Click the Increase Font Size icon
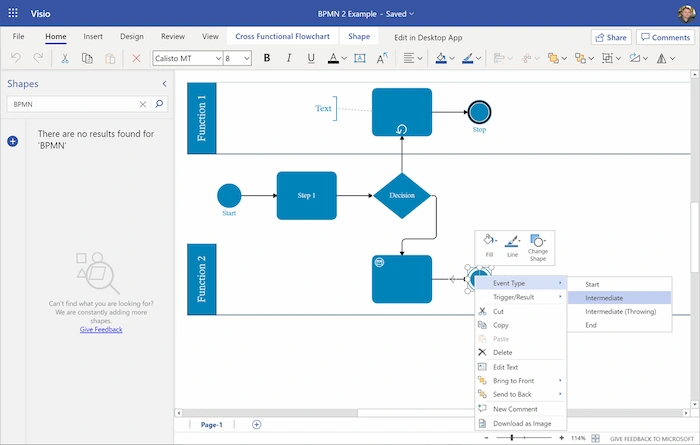The width and height of the screenshot is (700, 445). pos(382,58)
